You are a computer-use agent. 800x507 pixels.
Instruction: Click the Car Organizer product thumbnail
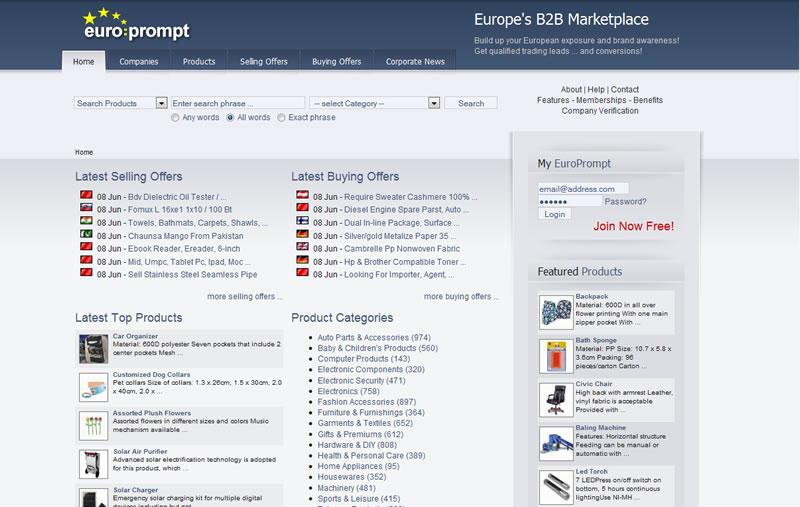click(x=94, y=348)
